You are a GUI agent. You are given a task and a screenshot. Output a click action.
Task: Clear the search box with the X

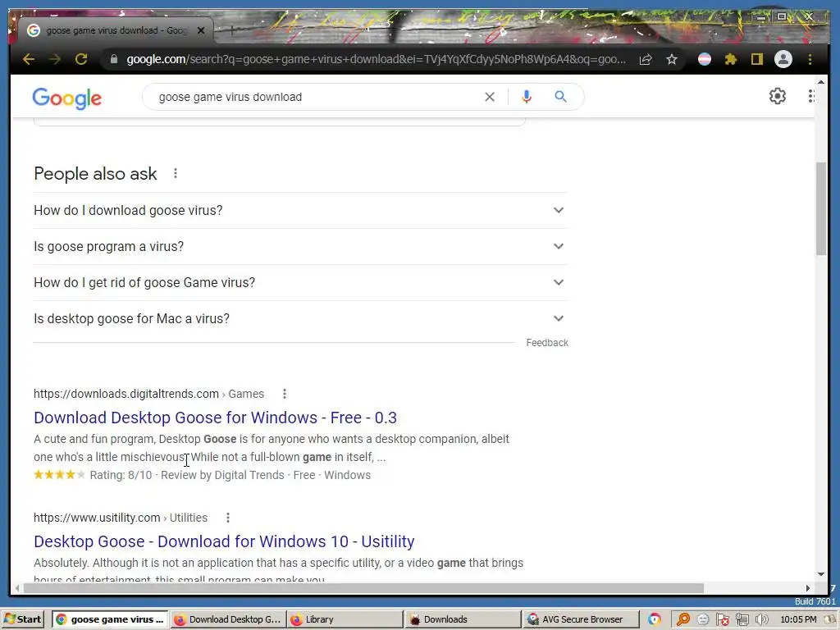(x=490, y=97)
